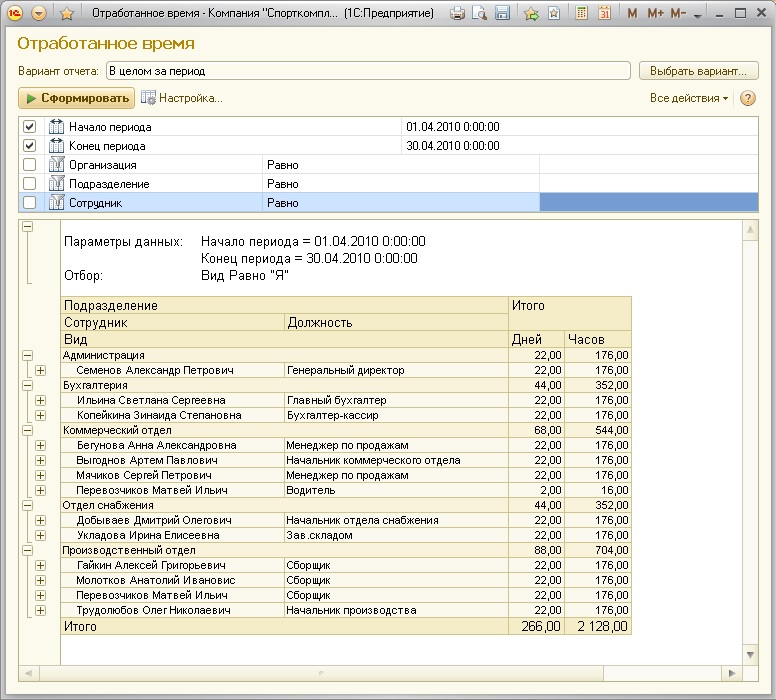Click the help question mark icon
Screen dimensions: 776x700
tap(747, 98)
